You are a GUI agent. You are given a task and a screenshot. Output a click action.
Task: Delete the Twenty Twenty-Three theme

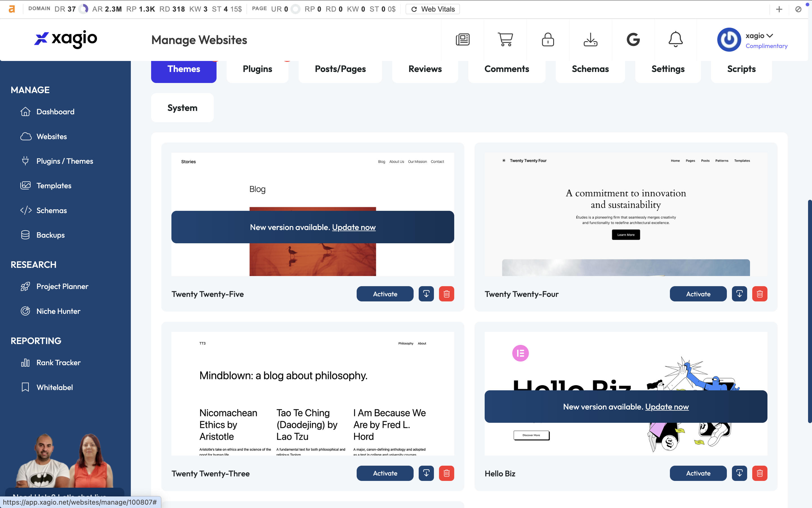click(446, 473)
